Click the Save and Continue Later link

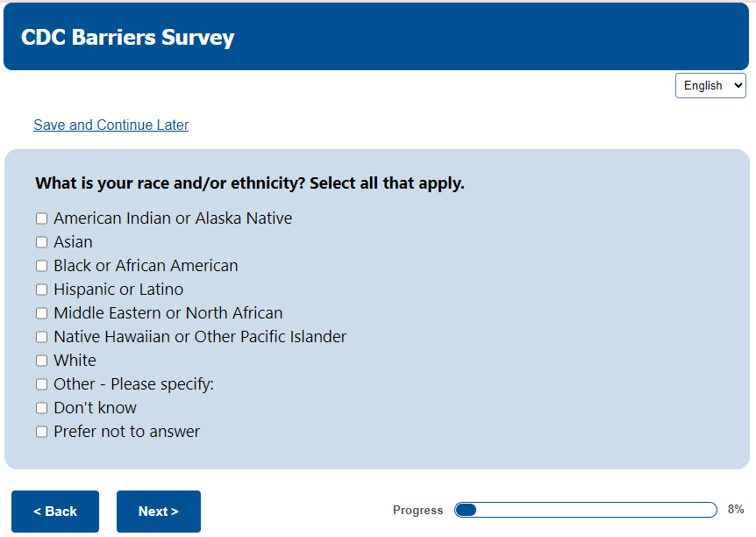pos(111,125)
